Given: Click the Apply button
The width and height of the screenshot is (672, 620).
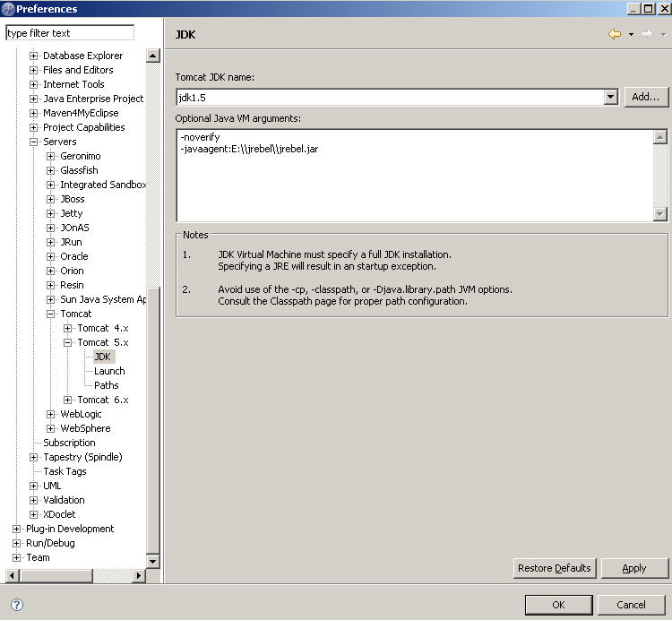Looking at the screenshot, I should pos(633,568).
